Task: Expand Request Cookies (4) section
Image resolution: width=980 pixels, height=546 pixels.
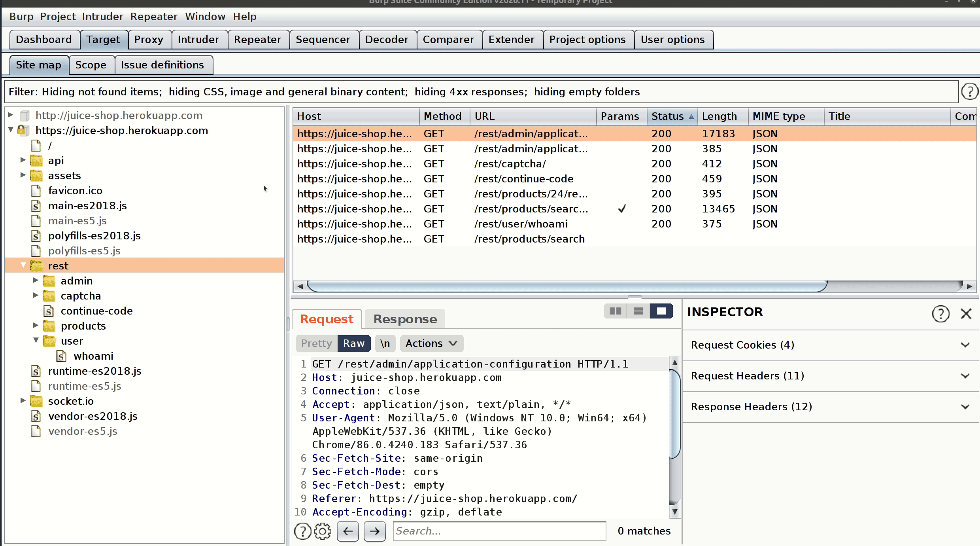Action: tap(830, 345)
